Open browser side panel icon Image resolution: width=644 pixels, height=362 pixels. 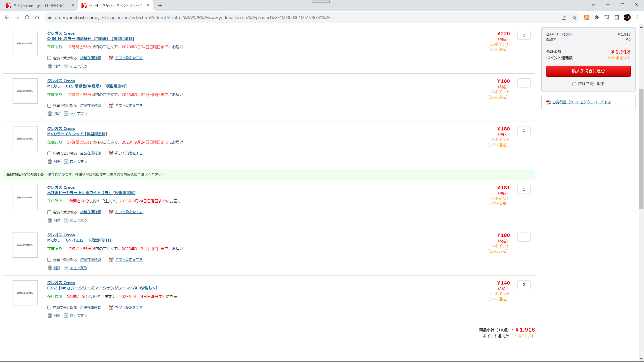pos(617,17)
